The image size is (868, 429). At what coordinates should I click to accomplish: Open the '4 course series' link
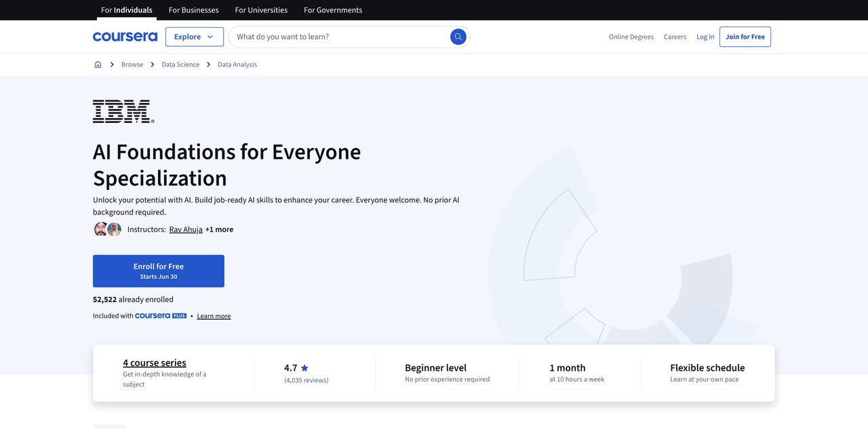[x=155, y=362]
